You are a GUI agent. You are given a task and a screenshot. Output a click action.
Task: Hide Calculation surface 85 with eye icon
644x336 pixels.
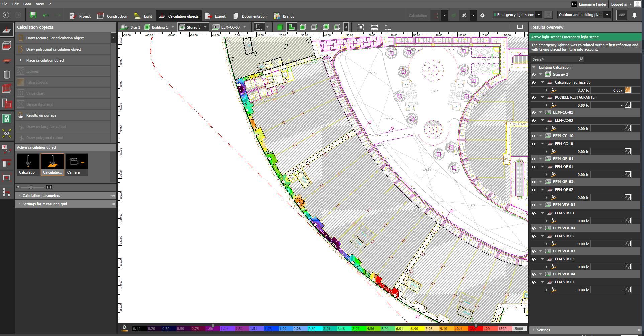coord(534,82)
